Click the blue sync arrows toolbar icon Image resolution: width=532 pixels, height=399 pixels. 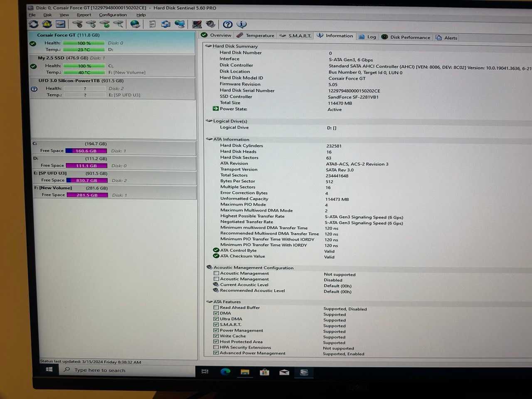tap(166, 25)
